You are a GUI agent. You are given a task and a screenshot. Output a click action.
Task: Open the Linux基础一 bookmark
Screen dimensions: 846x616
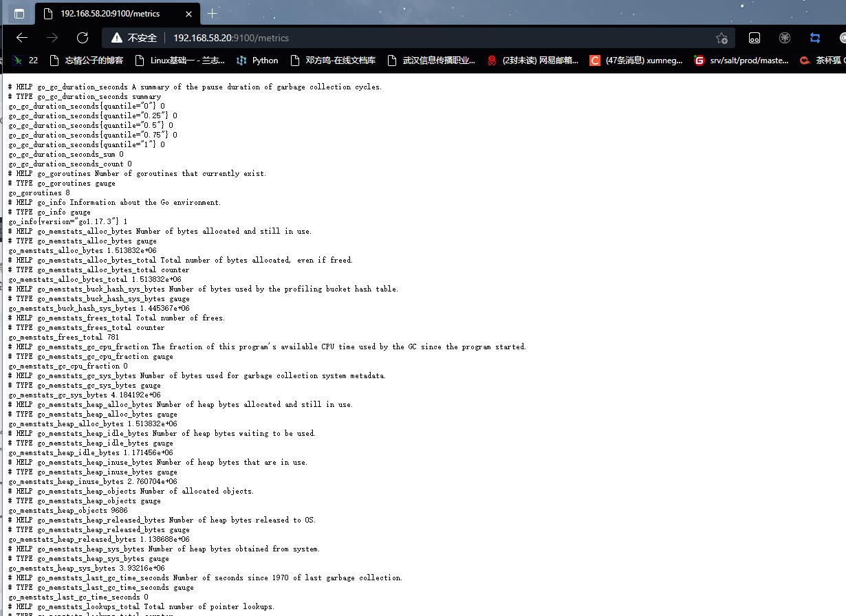point(180,60)
